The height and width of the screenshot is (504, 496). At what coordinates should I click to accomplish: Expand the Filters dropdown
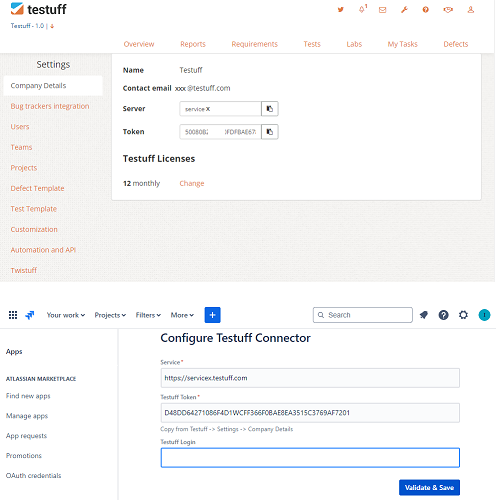click(148, 315)
